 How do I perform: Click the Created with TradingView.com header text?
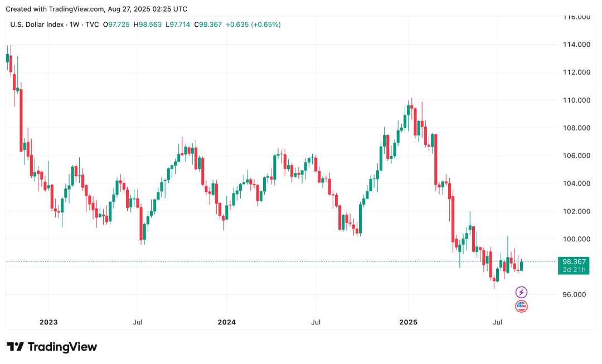pyautogui.click(x=96, y=9)
